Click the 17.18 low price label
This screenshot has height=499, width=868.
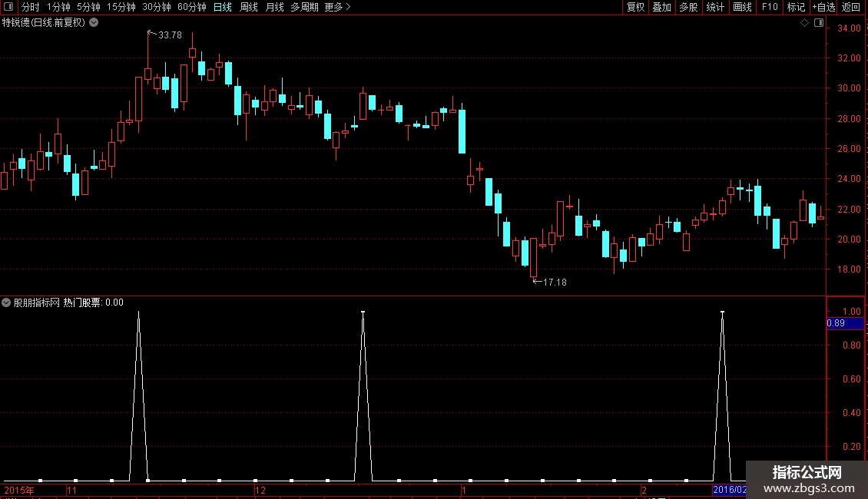click(555, 283)
